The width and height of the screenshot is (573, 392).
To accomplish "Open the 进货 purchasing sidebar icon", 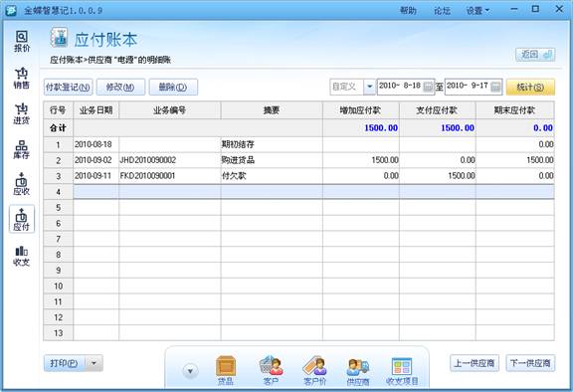I will [22, 113].
